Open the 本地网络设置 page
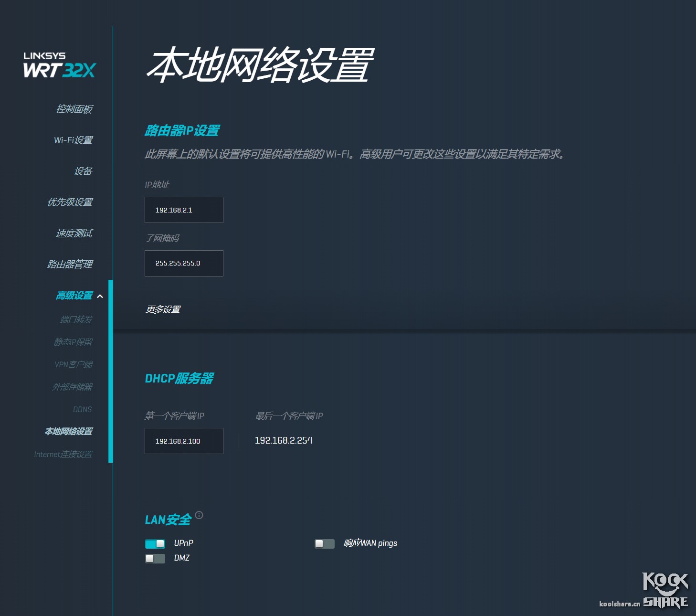 [68, 431]
